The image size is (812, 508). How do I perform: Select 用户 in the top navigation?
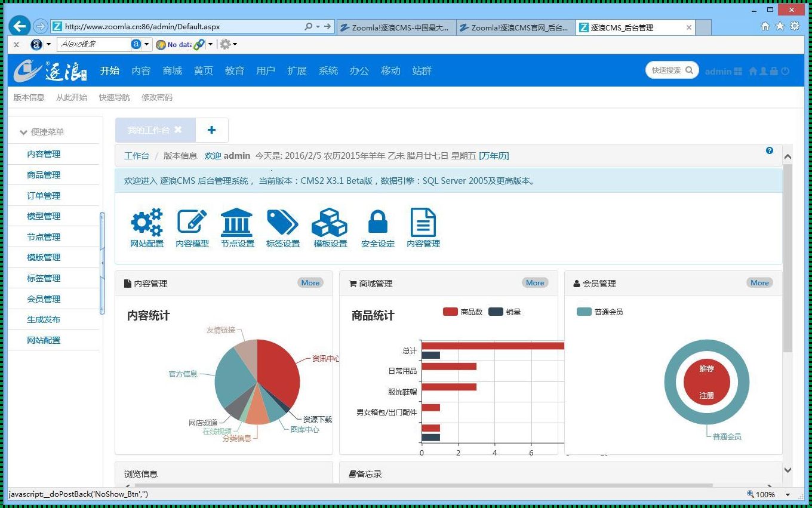pyautogui.click(x=265, y=70)
